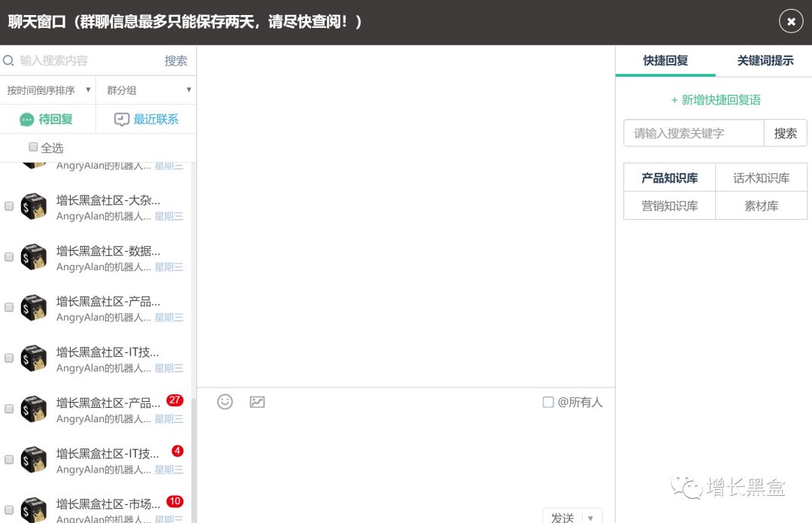Screen dimensions: 812x523
Task: Switch to the 待回复 tab
Action: click(47, 119)
